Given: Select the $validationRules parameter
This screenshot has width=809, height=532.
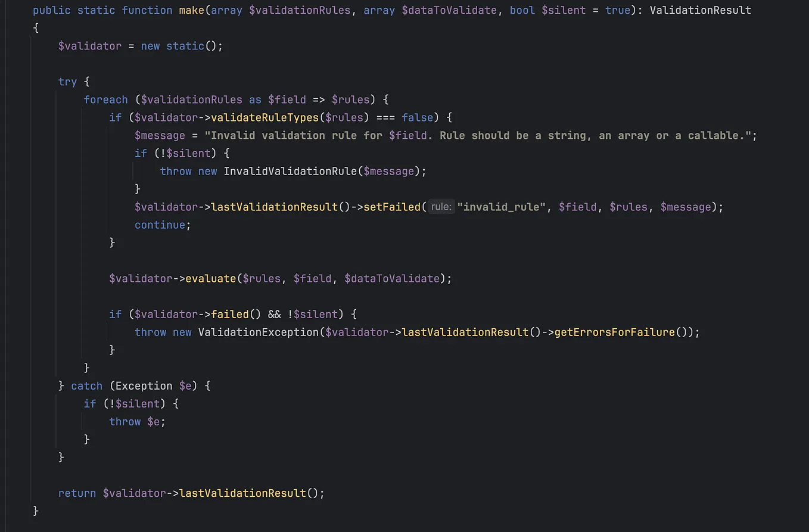Looking at the screenshot, I should (x=298, y=10).
